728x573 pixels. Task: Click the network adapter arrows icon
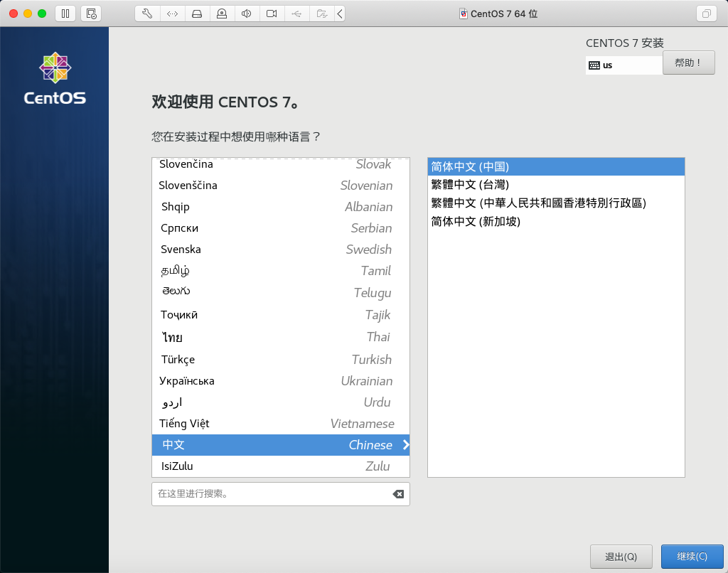click(172, 14)
